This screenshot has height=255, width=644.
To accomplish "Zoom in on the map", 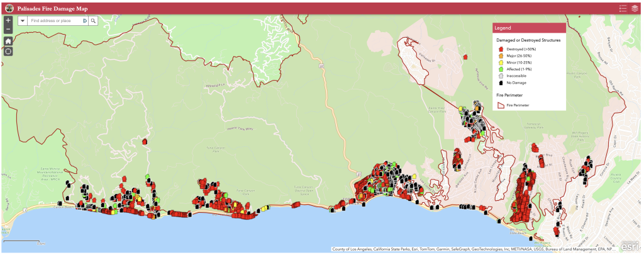I will (x=8, y=21).
